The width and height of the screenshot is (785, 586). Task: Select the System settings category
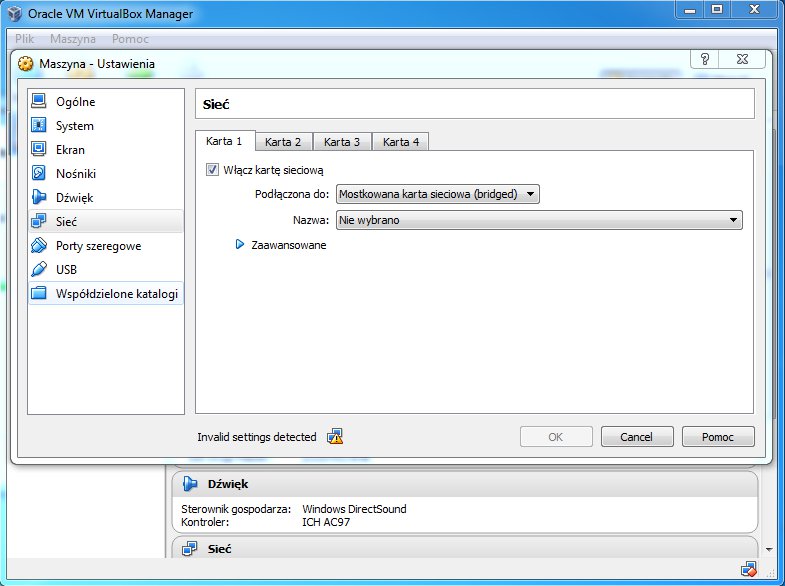tap(106, 126)
